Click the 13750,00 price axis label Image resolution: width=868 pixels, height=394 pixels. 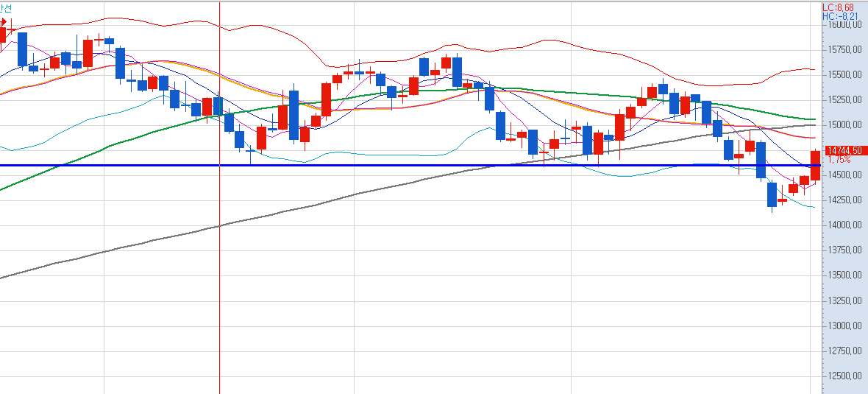844,250
